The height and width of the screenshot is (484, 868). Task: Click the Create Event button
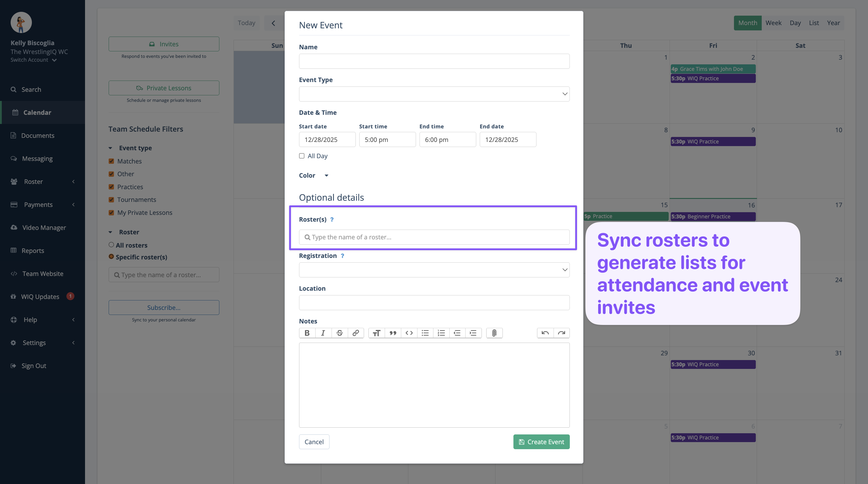point(541,442)
